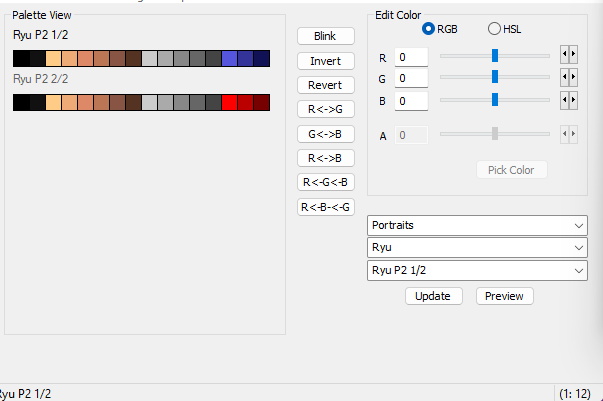Click status bar coordinates (1: 12)
Screen dimensions: 603x401
(575, 394)
